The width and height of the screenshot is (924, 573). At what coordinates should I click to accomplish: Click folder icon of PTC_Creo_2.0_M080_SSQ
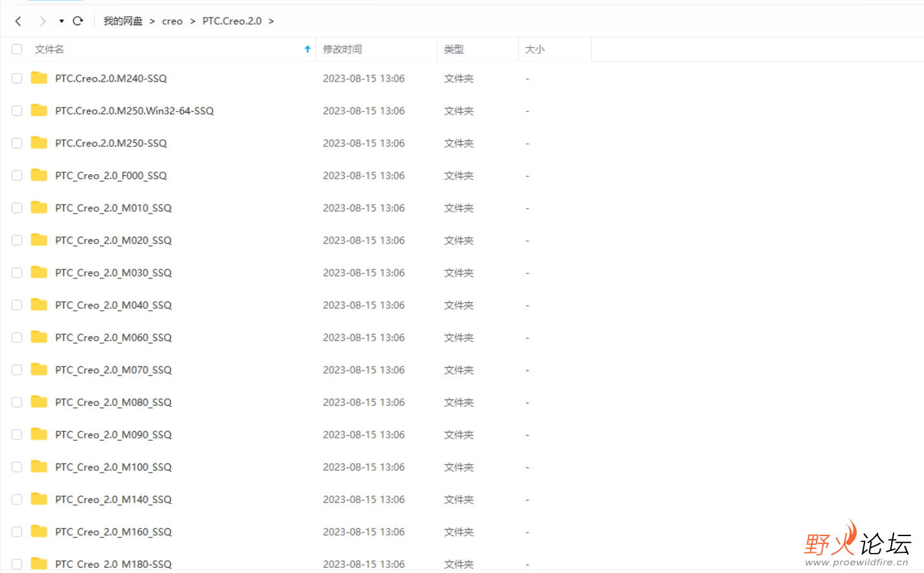pyautogui.click(x=39, y=401)
